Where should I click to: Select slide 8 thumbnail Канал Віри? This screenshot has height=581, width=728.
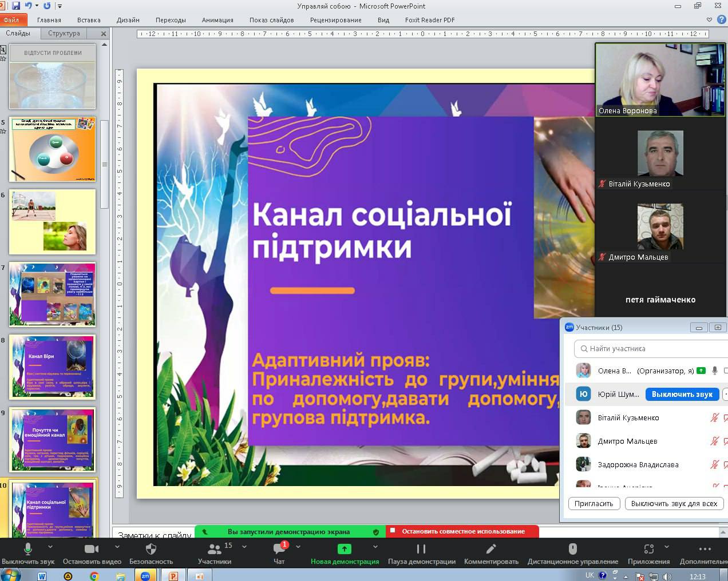click(53, 367)
